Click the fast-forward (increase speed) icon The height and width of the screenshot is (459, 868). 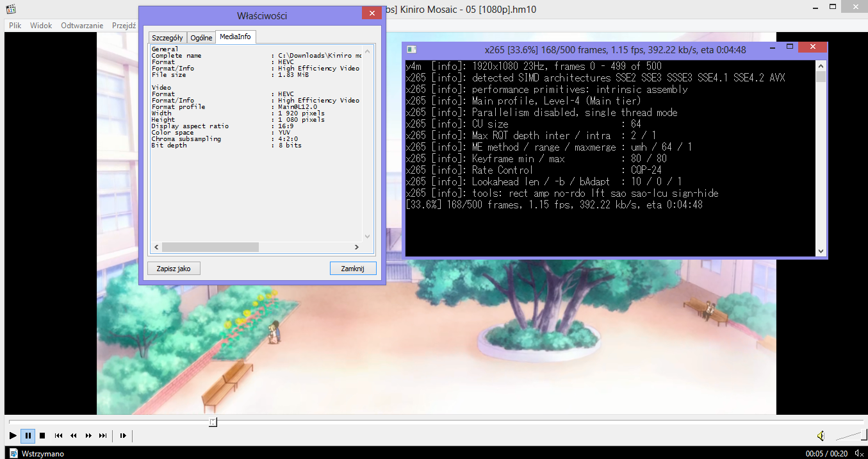pyautogui.click(x=88, y=436)
